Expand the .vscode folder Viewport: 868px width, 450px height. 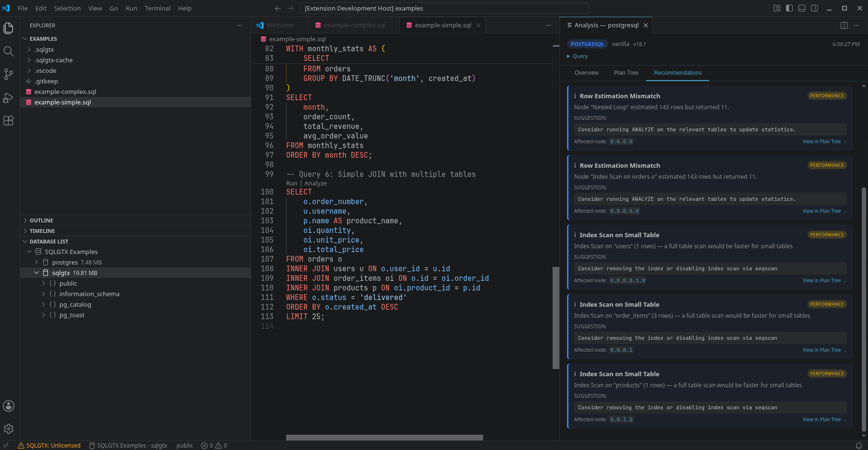(29, 70)
